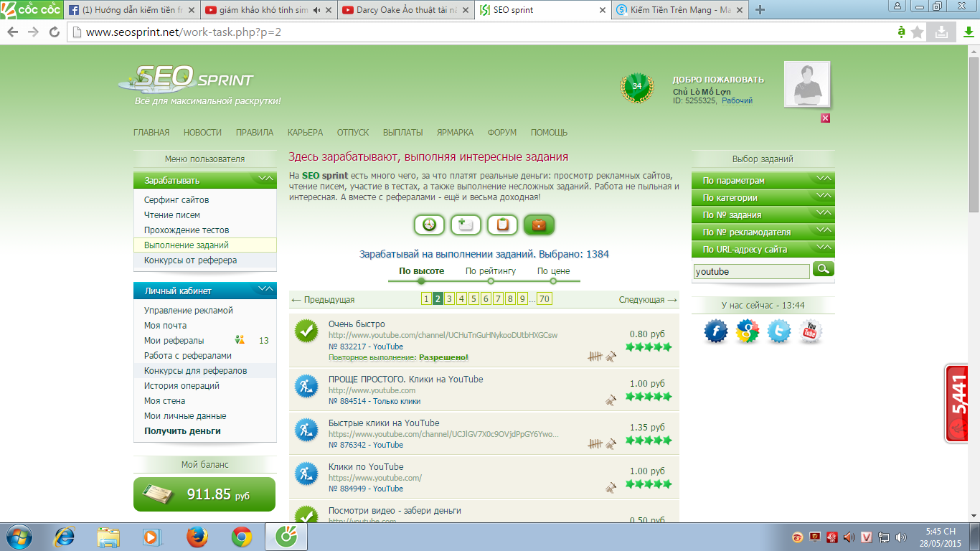Open downloads via the green arrow icon

[968, 32]
